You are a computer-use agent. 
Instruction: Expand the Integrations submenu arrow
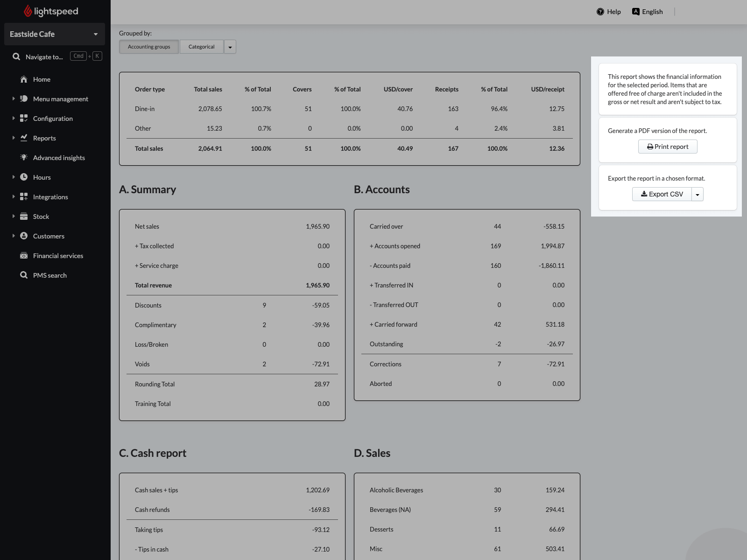pyautogui.click(x=14, y=197)
